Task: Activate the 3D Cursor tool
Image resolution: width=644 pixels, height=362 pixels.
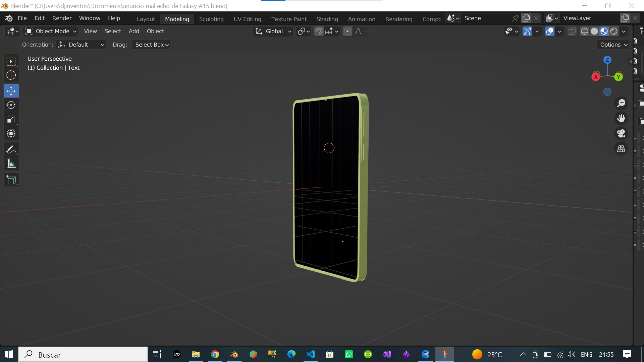Action: pos(11,75)
